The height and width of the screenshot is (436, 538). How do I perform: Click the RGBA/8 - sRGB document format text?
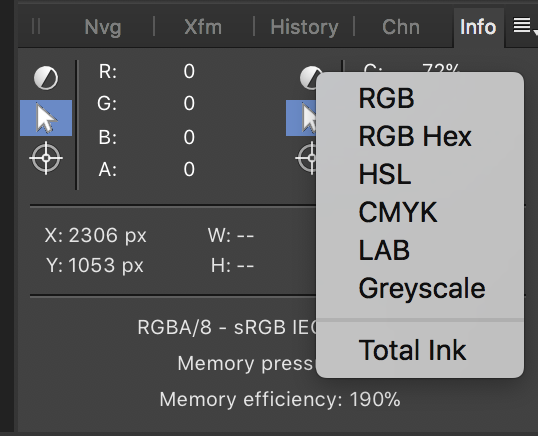point(226,327)
